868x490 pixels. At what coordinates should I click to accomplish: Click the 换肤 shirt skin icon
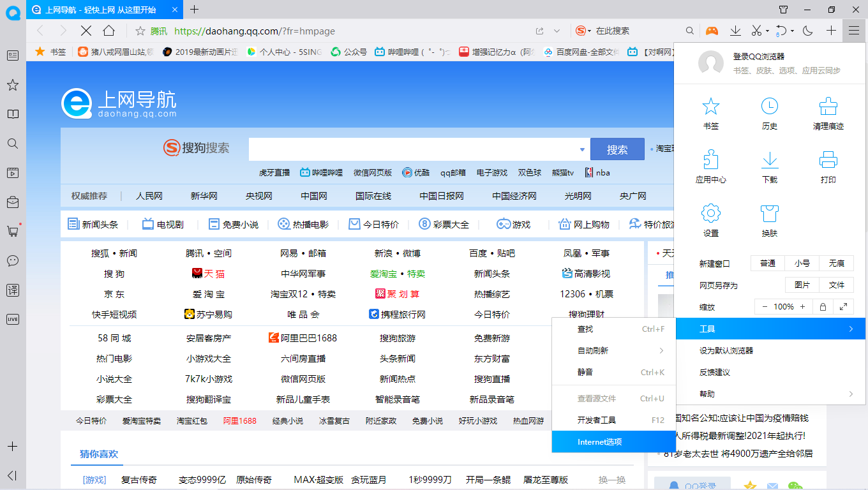770,213
